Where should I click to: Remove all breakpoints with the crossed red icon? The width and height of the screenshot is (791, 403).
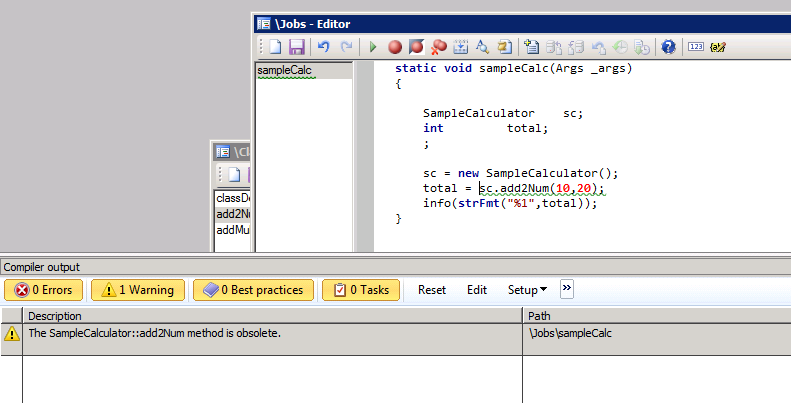pyautogui.click(x=438, y=47)
